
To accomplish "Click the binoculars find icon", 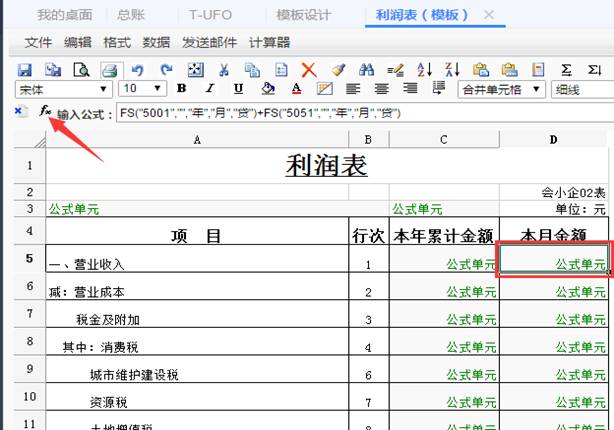I will point(366,70).
